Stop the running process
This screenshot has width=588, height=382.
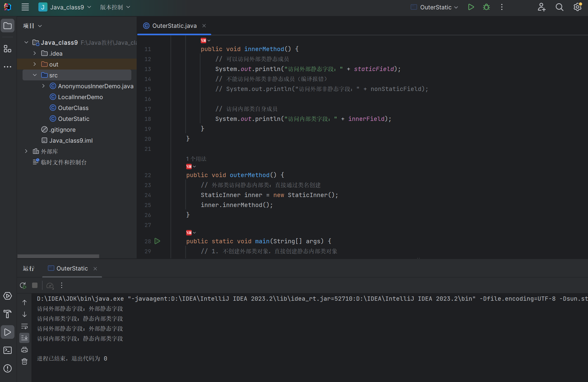35,285
